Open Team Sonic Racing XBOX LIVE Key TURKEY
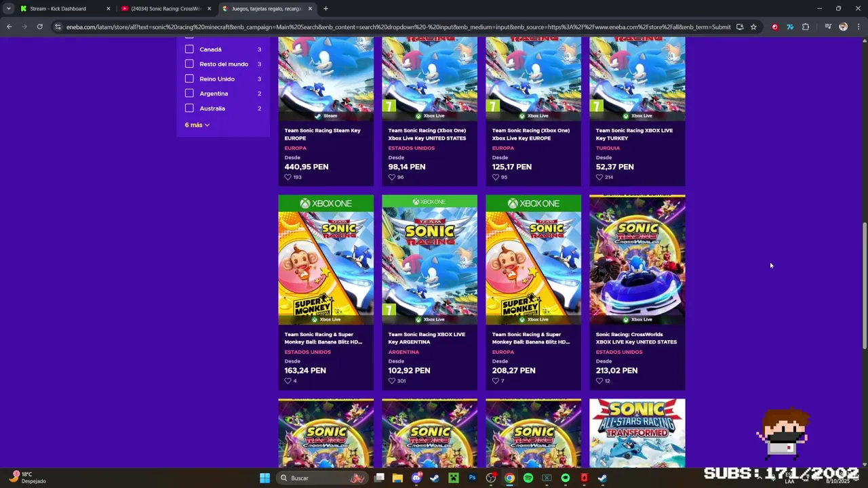The width and height of the screenshot is (868, 488). pyautogui.click(x=634, y=134)
